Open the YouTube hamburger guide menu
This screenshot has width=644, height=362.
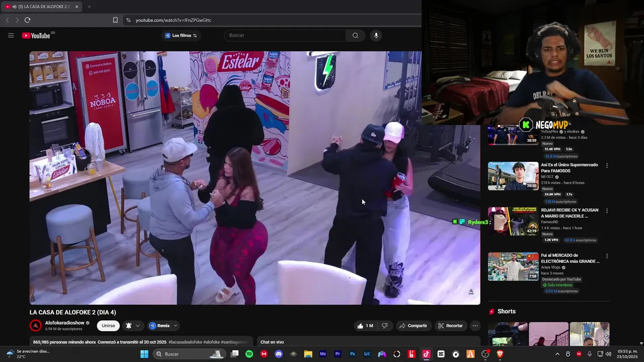pos(11,35)
